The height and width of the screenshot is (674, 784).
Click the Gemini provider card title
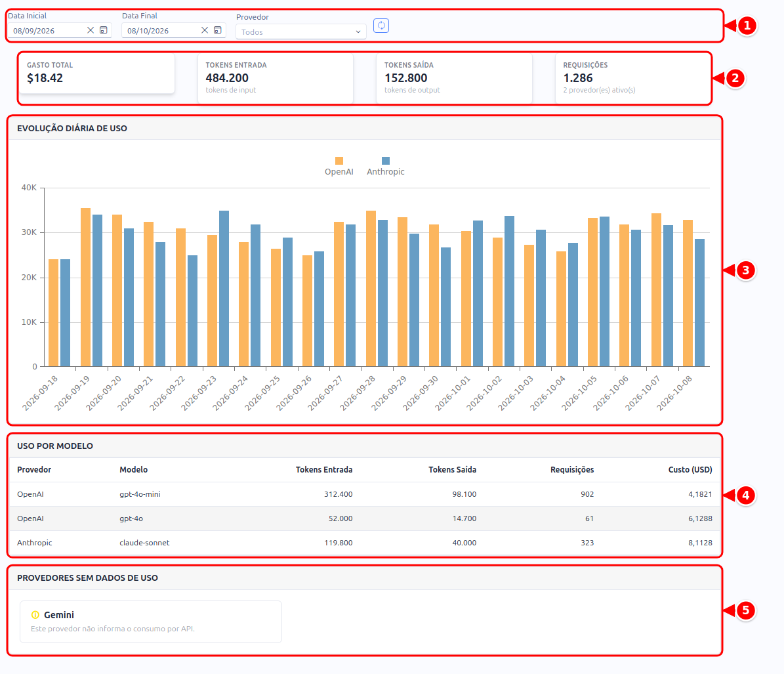click(x=59, y=615)
